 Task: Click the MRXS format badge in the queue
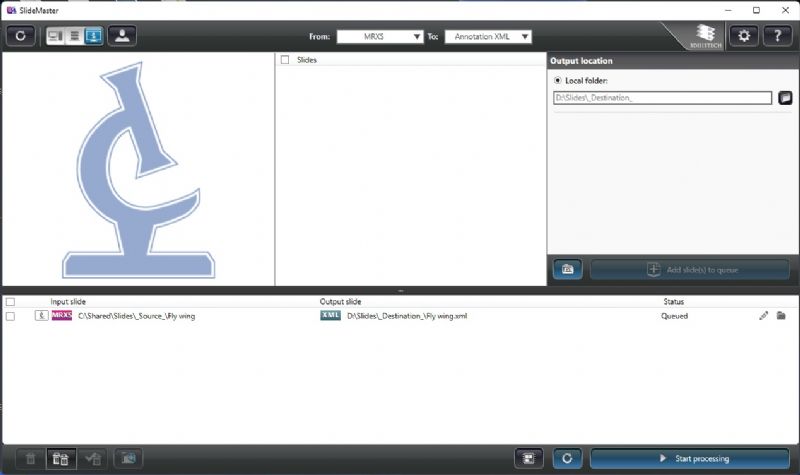pos(62,315)
